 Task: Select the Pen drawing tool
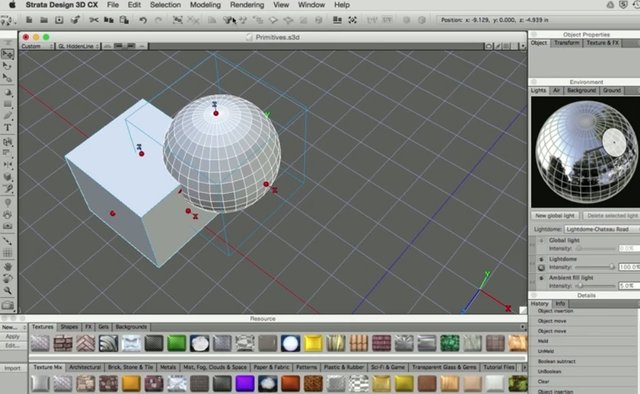coord(7,116)
